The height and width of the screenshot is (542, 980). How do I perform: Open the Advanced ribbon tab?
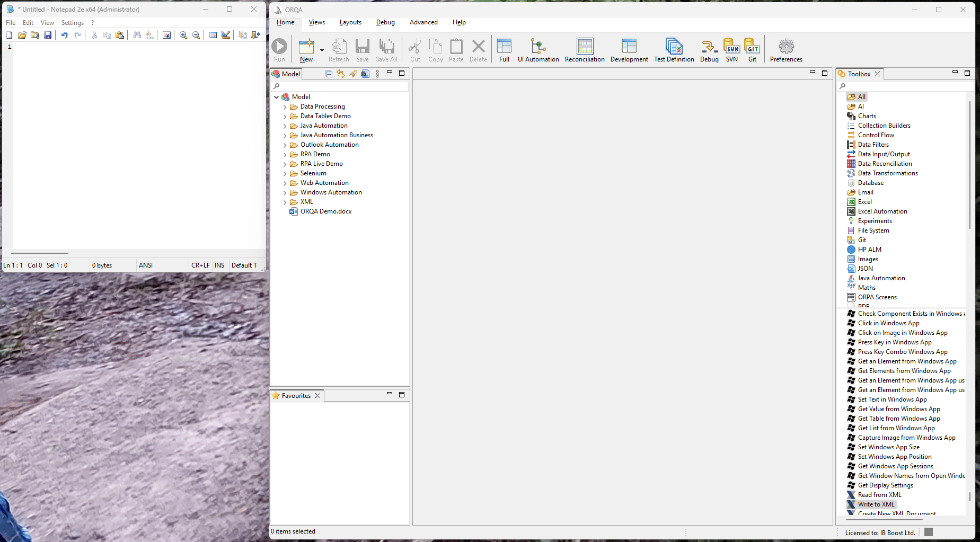tap(423, 22)
